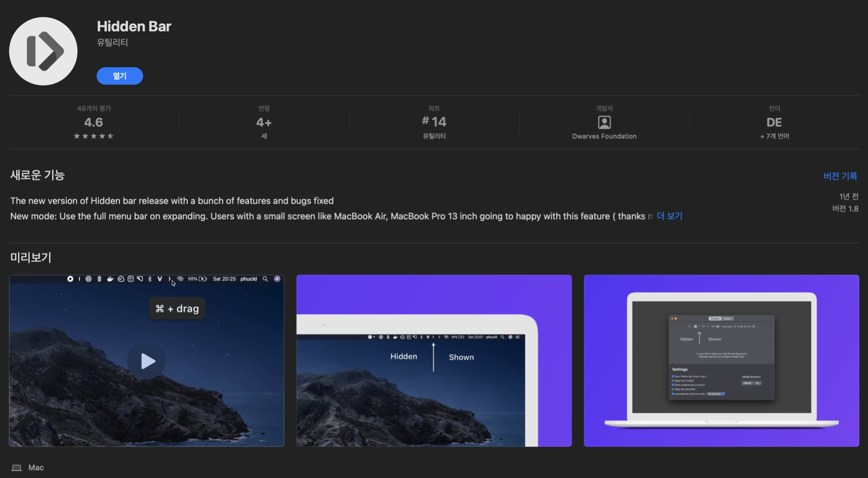Click the 4.6 rating value

(93, 122)
